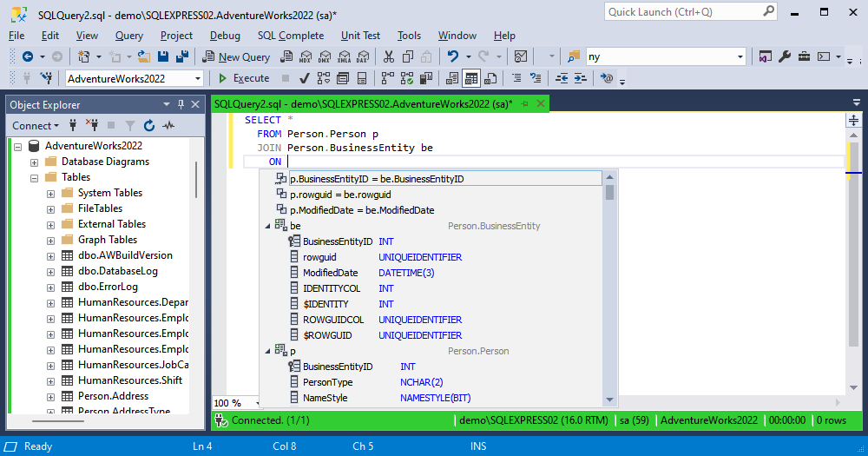Open the SQL Complete menu
The height and width of the screenshot is (456, 868).
coord(291,36)
